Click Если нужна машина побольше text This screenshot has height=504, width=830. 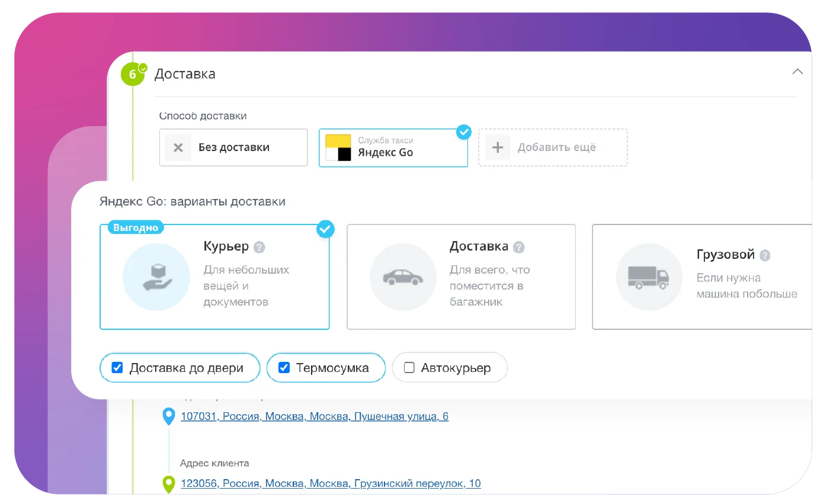click(746, 285)
